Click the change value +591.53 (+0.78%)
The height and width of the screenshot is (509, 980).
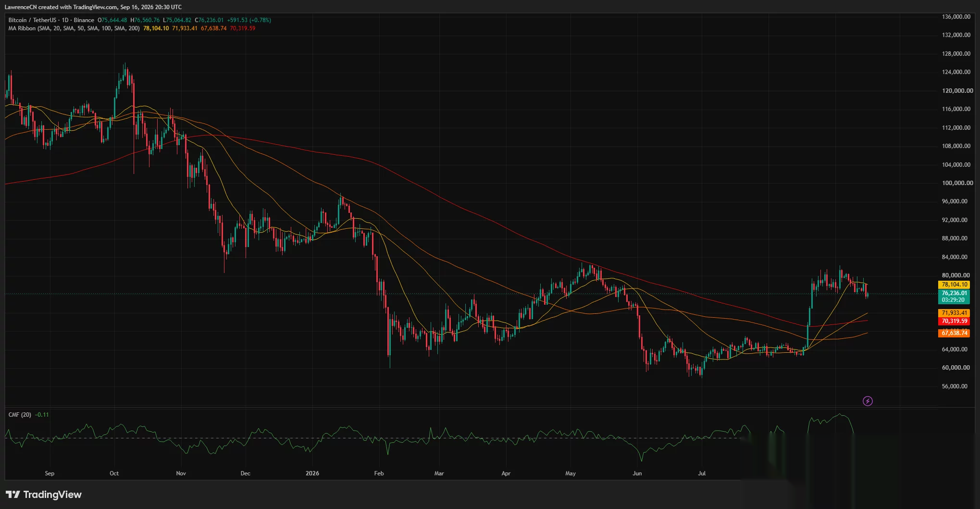tap(249, 20)
